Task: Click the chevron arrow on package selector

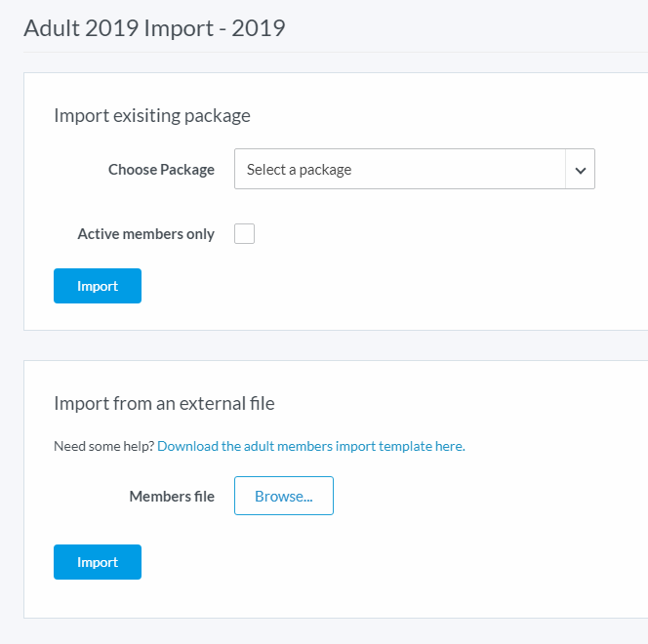Action: coord(580,170)
